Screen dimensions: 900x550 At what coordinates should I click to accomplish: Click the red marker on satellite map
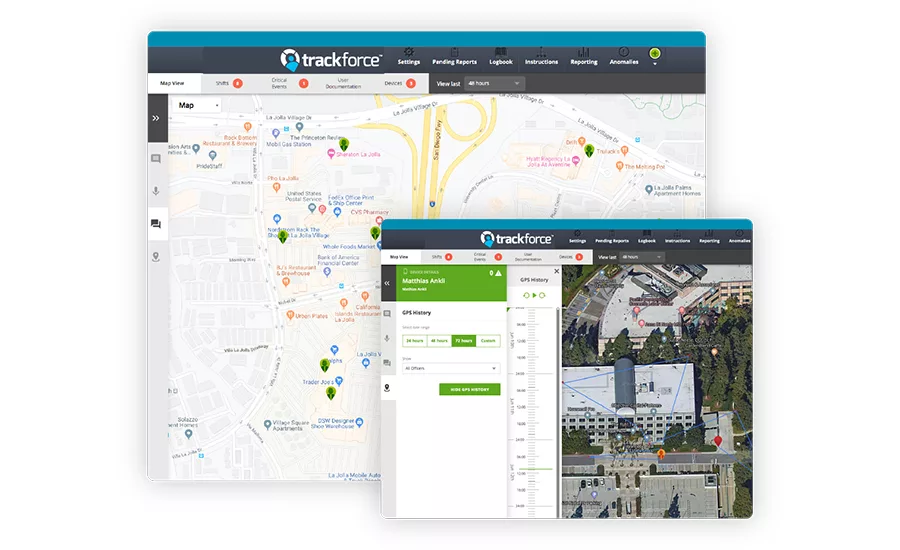[x=718, y=441]
